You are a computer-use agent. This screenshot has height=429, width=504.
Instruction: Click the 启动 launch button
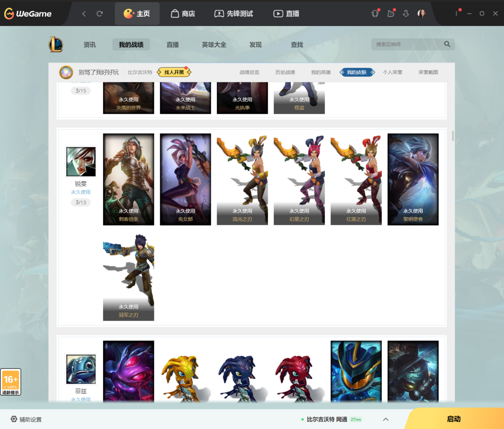[x=454, y=419]
